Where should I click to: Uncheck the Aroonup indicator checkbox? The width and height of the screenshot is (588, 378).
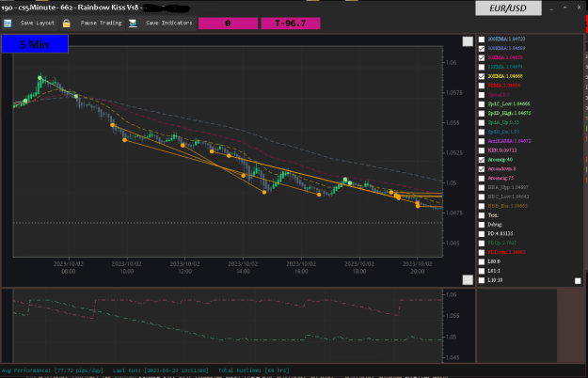pyautogui.click(x=482, y=160)
